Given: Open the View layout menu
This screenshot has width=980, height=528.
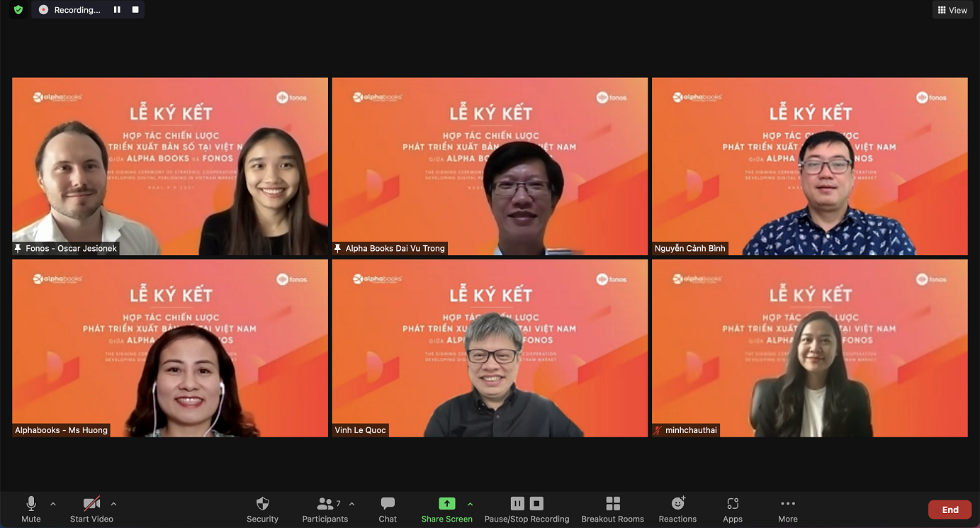Looking at the screenshot, I should [x=952, y=10].
